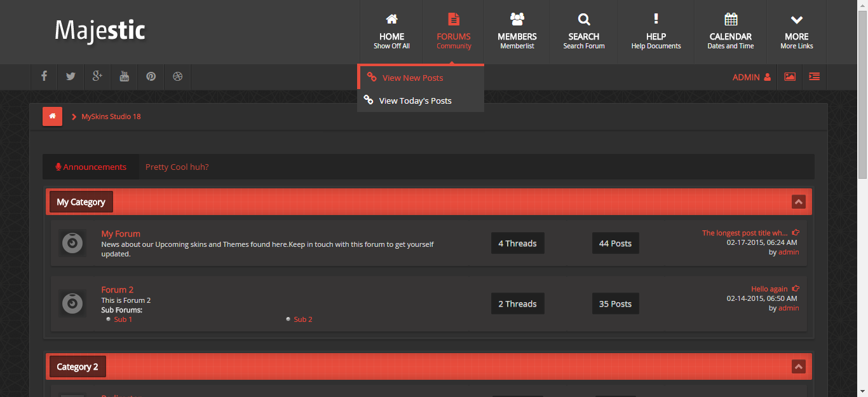Open admin profile in Forum 2 row
The width and height of the screenshot is (868, 397).
click(789, 308)
